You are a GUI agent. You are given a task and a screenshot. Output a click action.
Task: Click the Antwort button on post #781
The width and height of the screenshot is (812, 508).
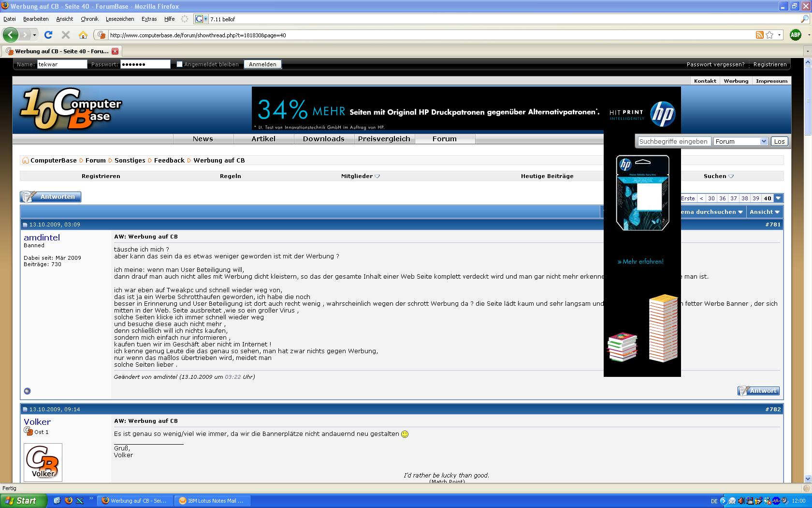pos(758,391)
